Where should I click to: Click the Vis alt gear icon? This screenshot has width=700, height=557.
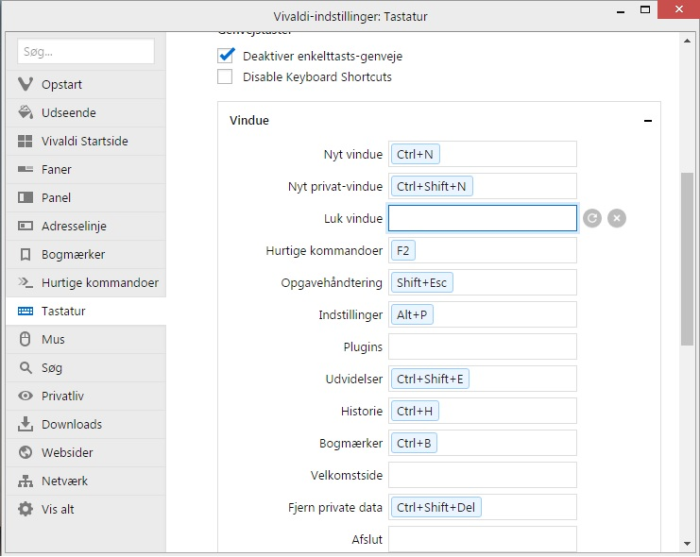point(25,509)
